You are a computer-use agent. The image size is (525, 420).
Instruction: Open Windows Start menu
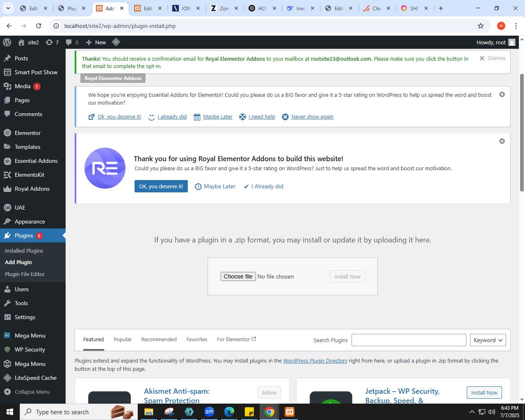click(x=10, y=412)
